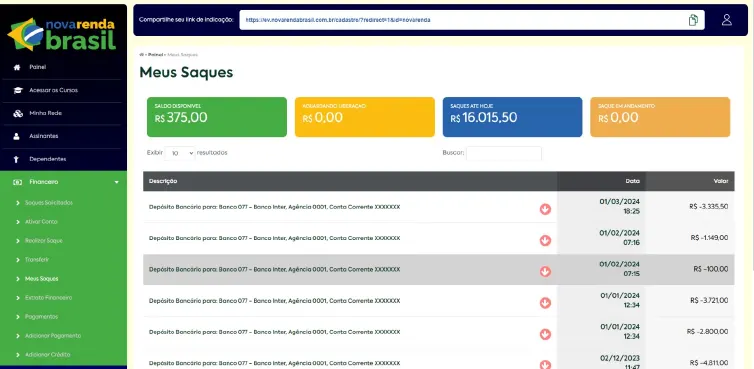
Task: Click the value R$ -3.335,50
Action: 708,207
